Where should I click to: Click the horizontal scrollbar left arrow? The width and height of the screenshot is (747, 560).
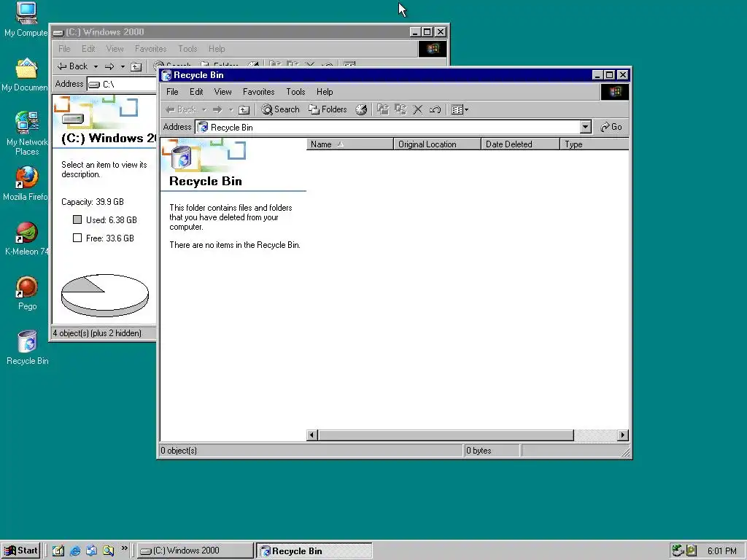pos(312,435)
